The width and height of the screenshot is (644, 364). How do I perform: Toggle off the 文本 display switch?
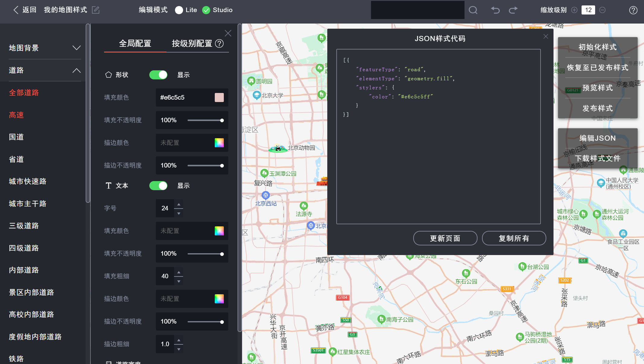coord(158,186)
